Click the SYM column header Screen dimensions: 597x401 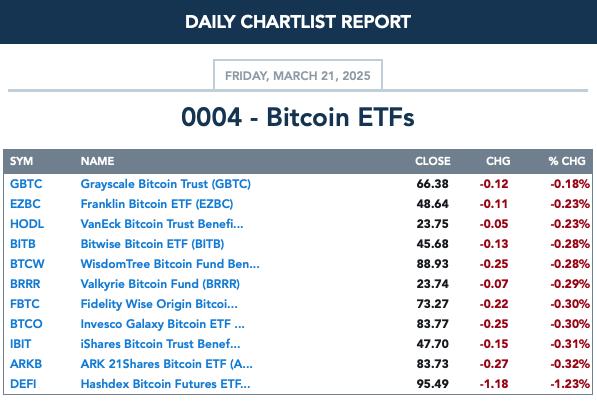(21, 161)
